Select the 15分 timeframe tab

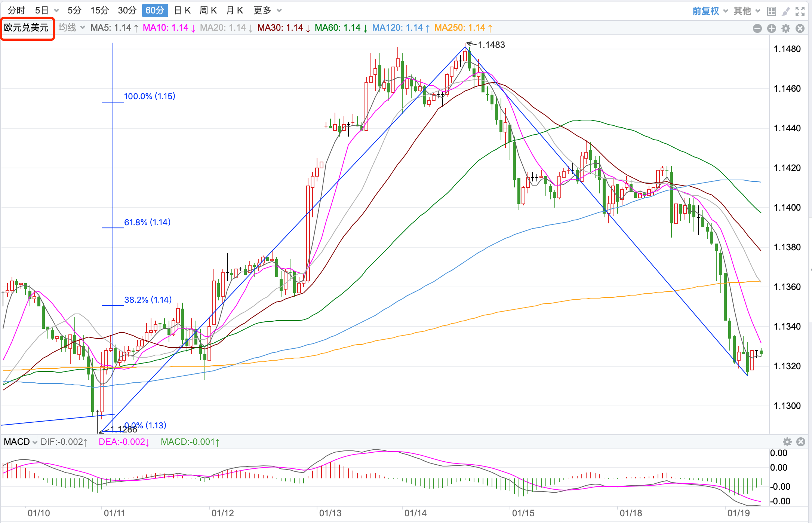coord(99,10)
